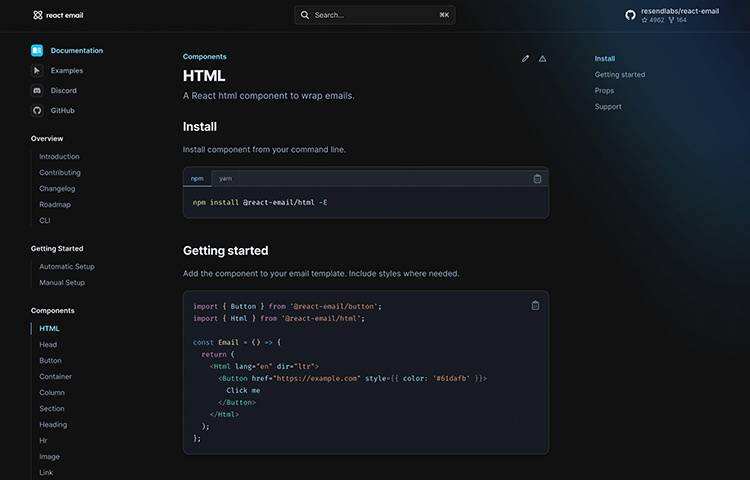Select Container component page
The height and width of the screenshot is (480, 750).
click(55, 377)
